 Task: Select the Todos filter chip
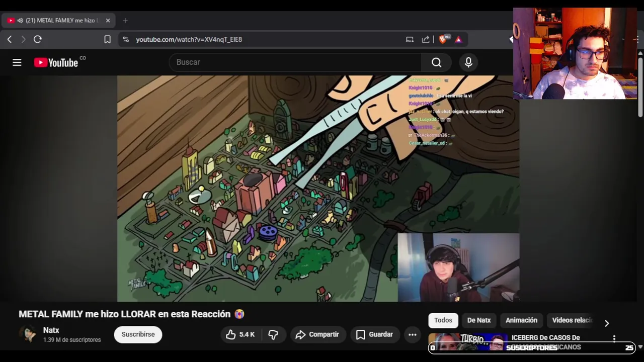(443, 320)
